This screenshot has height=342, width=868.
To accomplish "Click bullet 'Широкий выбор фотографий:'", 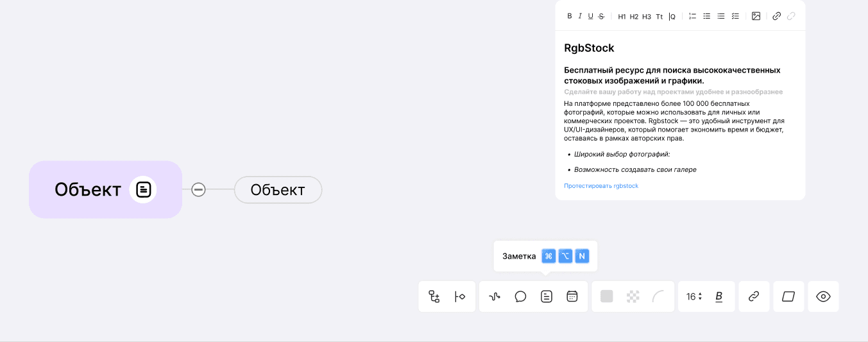I will click(622, 155).
